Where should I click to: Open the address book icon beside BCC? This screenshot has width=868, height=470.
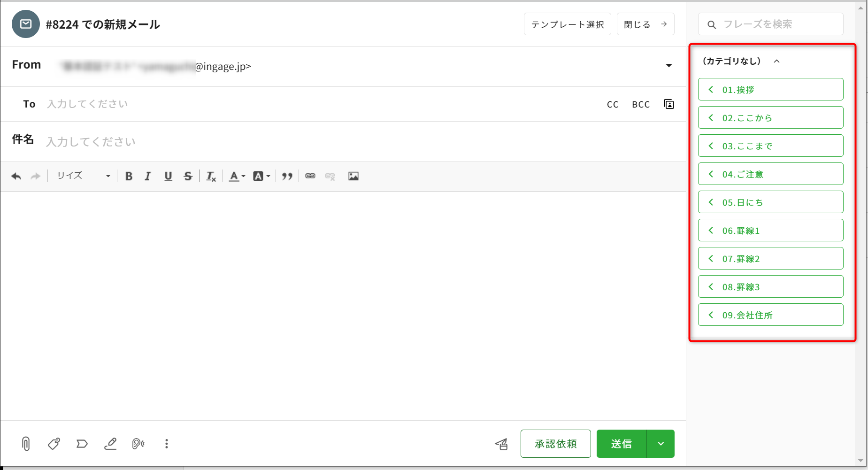[669, 104]
